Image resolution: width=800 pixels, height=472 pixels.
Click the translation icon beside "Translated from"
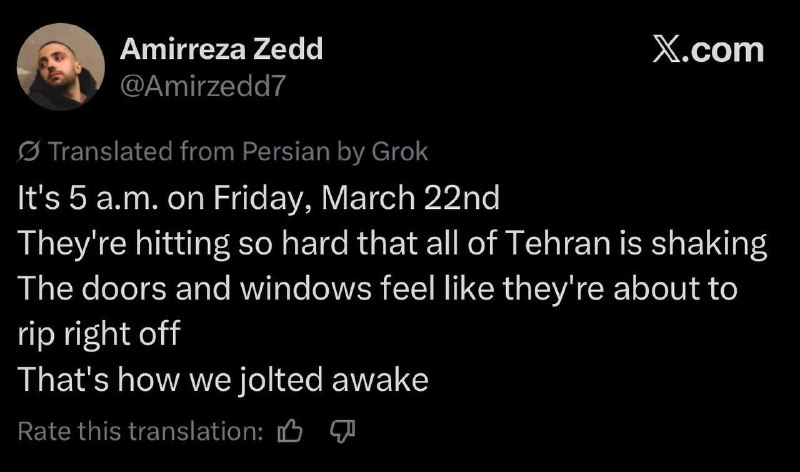point(30,152)
